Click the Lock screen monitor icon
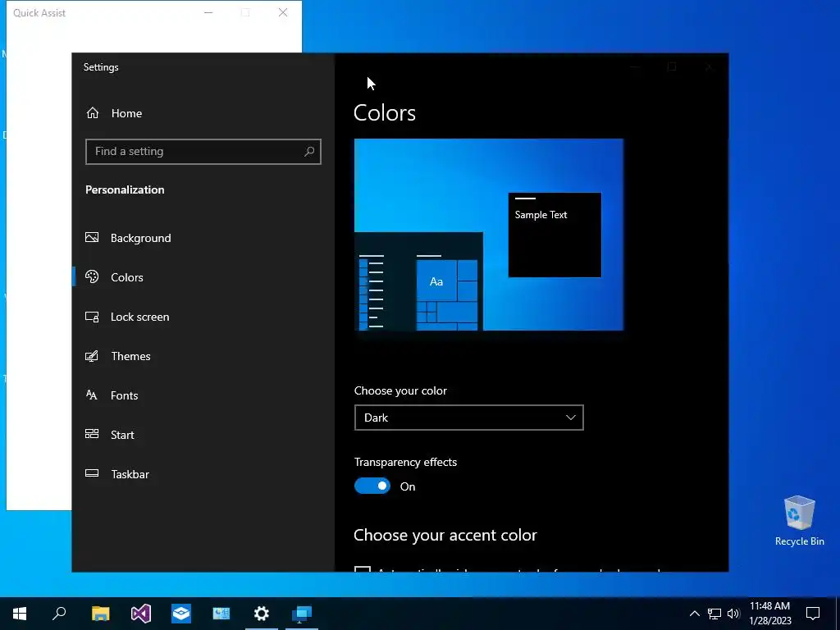Image resolution: width=840 pixels, height=630 pixels. click(92, 317)
